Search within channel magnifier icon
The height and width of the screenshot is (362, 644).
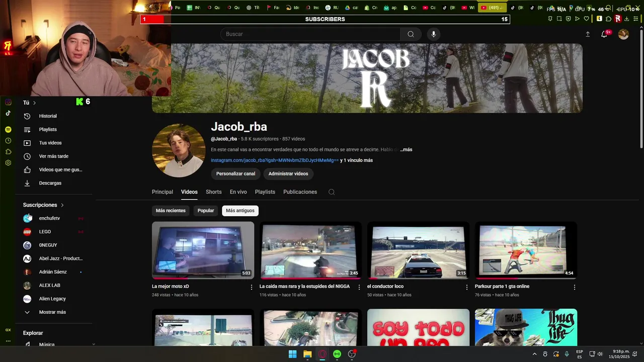[332, 192]
